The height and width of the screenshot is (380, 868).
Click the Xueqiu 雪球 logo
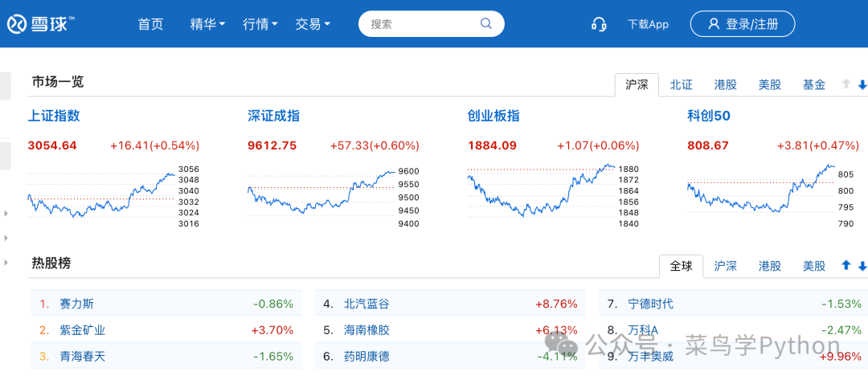[41, 24]
